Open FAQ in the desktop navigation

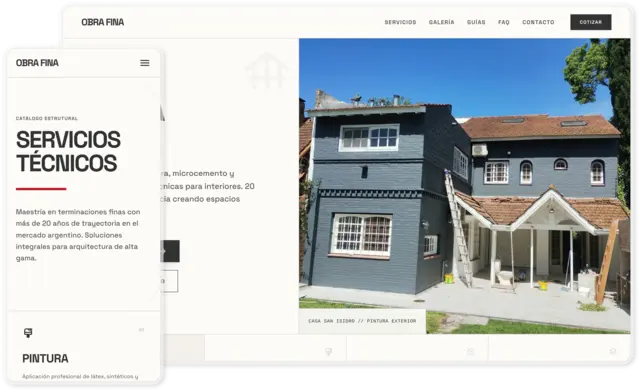[x=504, y=22]
